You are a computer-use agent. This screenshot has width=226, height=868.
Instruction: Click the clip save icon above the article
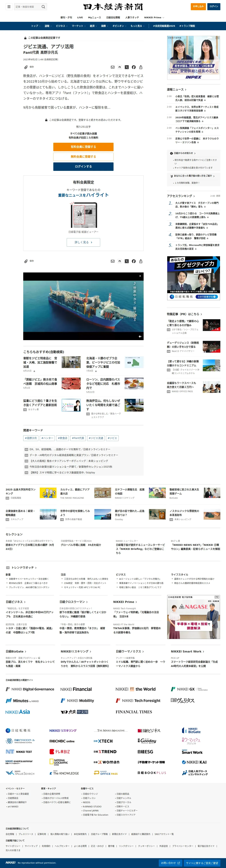(26, 67)
